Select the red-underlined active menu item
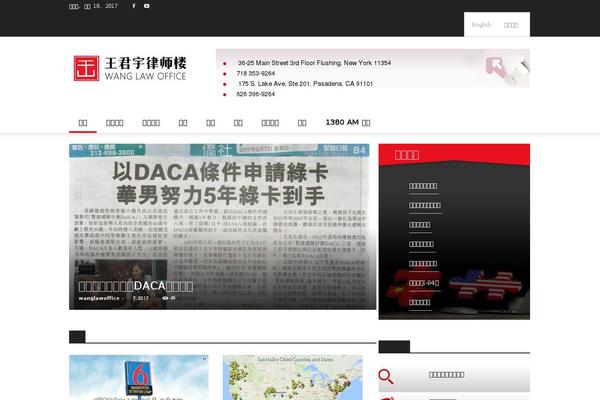The height and width of the screenshot is (400, 600). pos(83,123)
